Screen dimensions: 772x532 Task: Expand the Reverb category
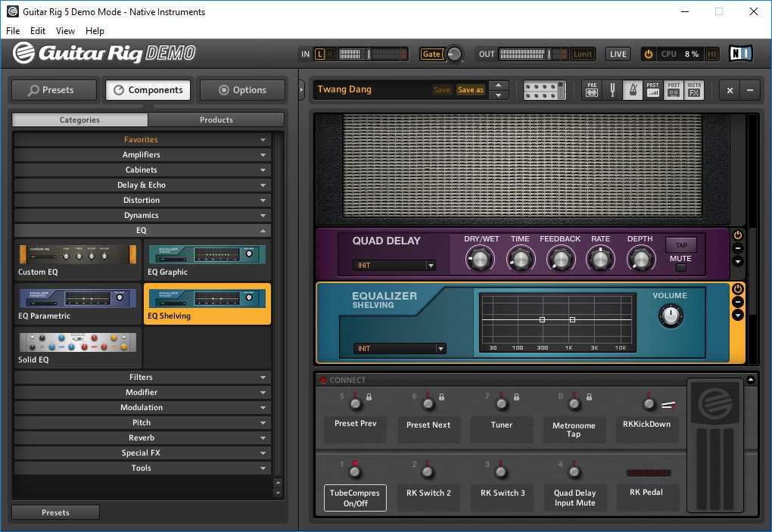tap(142, 437)
